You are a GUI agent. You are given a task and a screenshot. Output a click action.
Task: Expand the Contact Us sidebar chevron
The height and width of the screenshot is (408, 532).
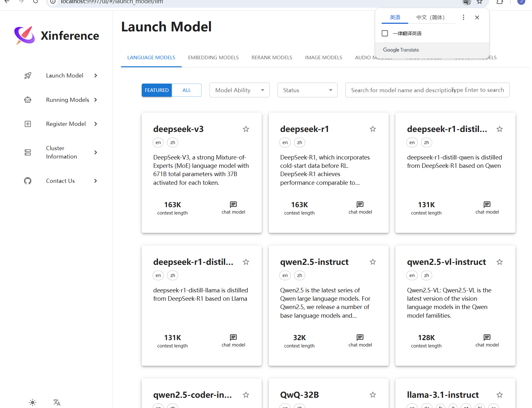coord(95,181)
